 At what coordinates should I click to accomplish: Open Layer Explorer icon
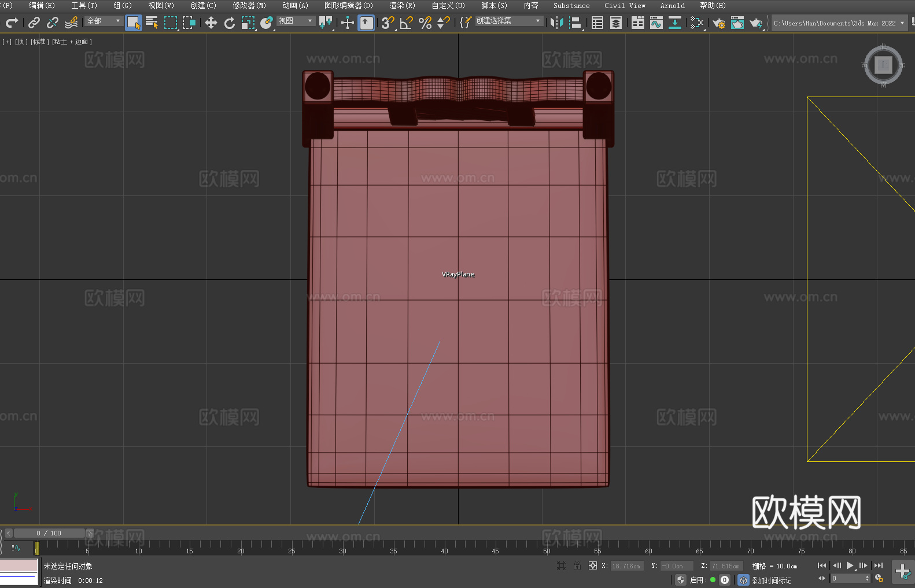point(616,23)
